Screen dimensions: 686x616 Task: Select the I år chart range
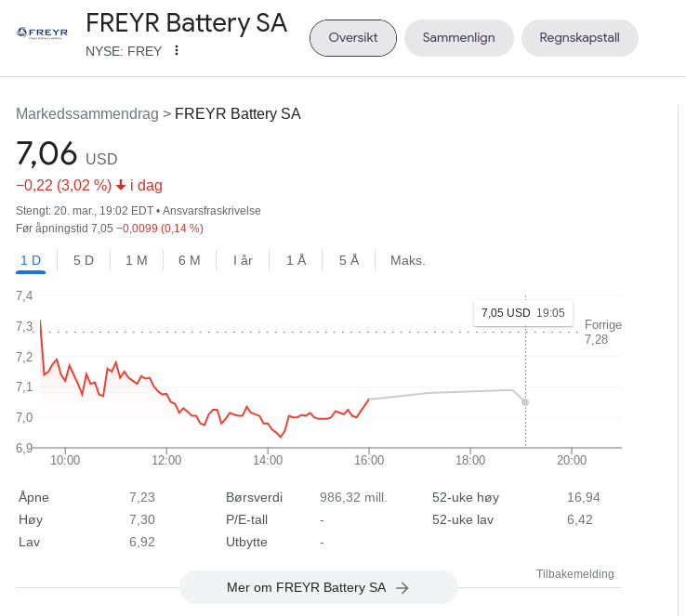(243, 260)
